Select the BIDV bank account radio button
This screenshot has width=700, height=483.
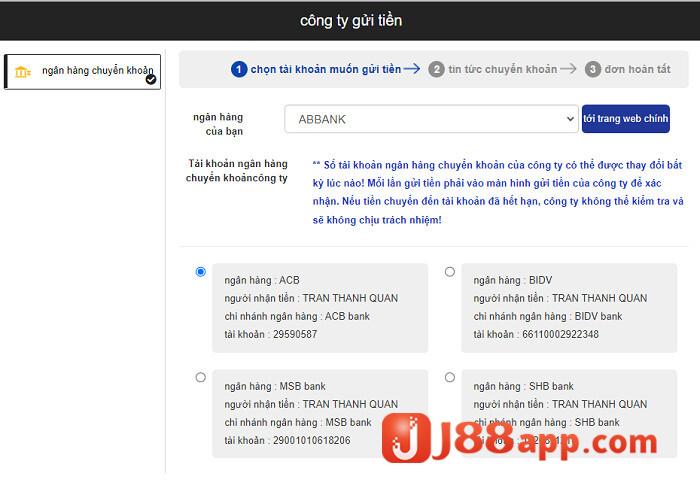[449, 272]
